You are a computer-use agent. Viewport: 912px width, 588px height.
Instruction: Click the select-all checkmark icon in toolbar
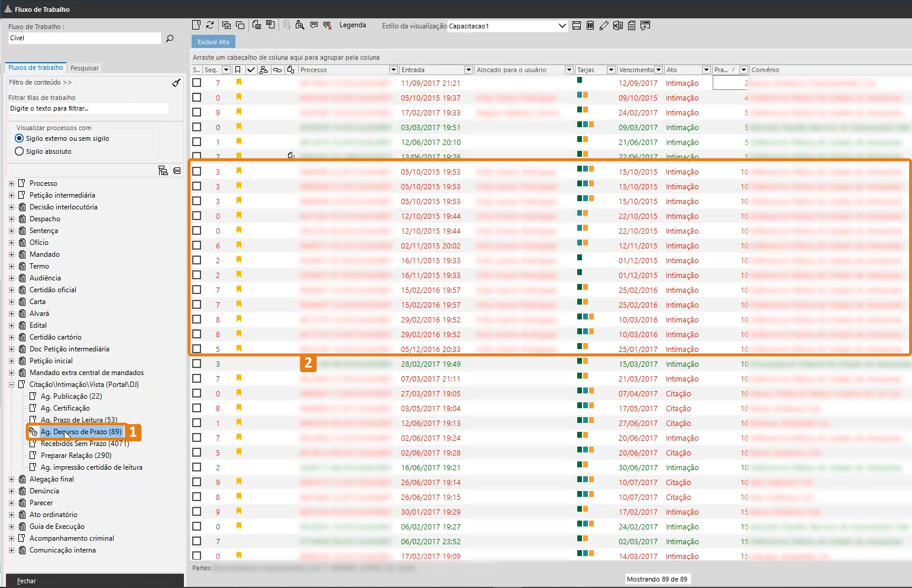pyautogui.click(x=227, y=25)
